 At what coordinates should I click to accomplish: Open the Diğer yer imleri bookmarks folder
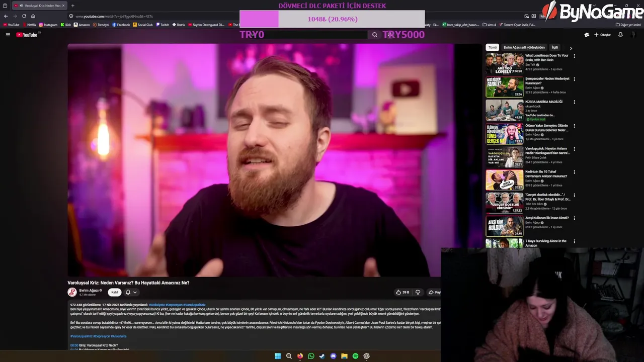point(628,25)
